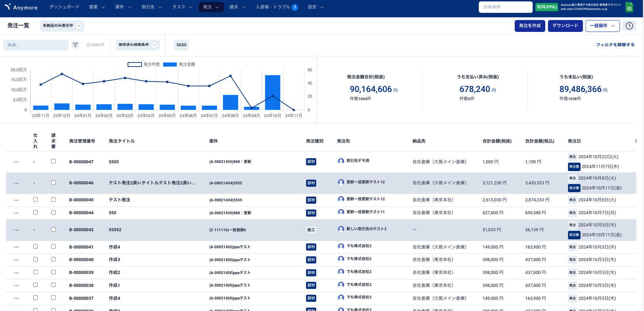Open order titled テスト発注 (B-00000045)
The height and width of the screenshot is (311, 644).
point(119,200)
